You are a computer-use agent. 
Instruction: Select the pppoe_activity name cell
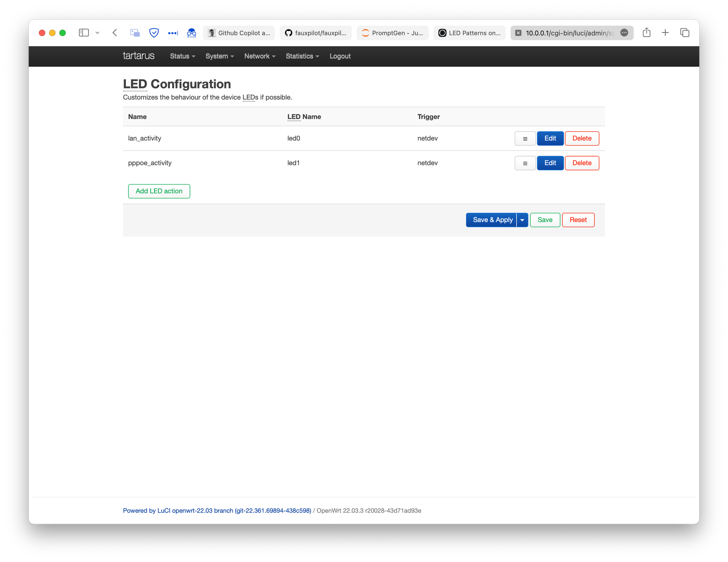[x=150, y=163]
